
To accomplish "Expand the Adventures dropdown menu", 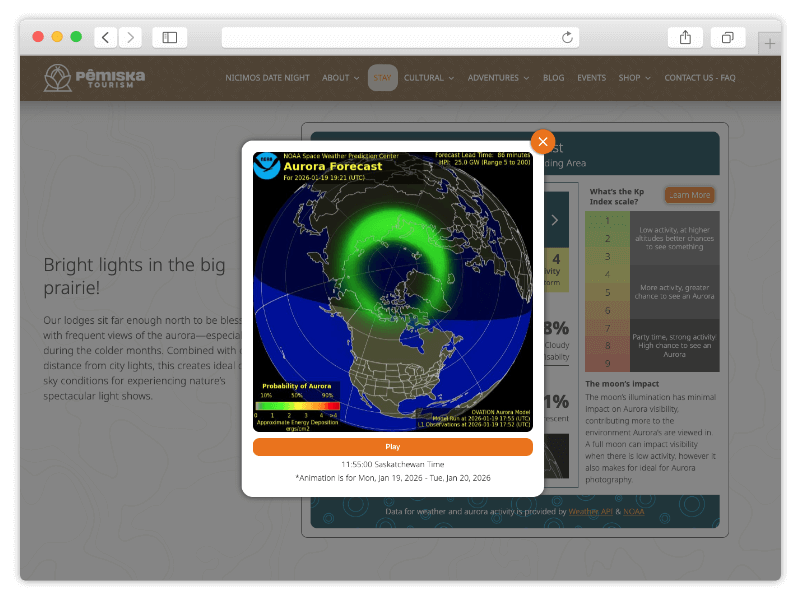I will 499,78.
